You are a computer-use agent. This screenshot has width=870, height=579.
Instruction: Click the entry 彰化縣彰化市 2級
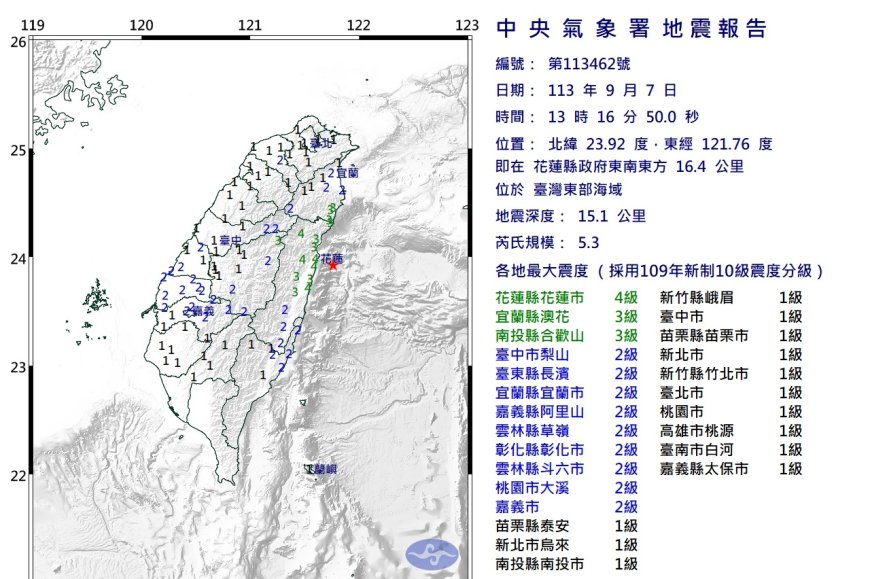point(566,450)
